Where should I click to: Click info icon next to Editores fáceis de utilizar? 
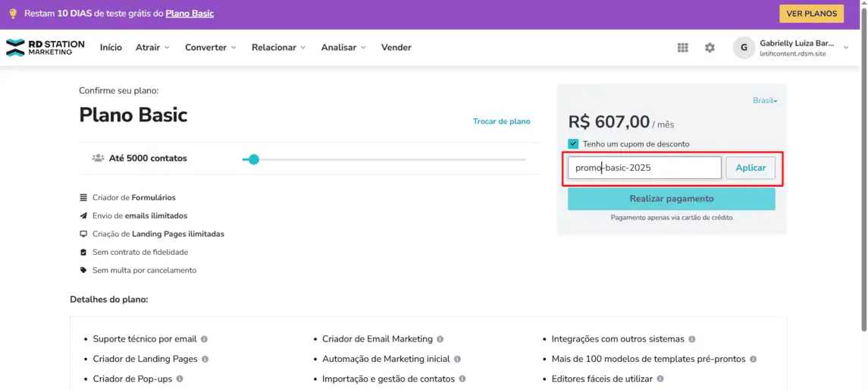click(660, 379)
